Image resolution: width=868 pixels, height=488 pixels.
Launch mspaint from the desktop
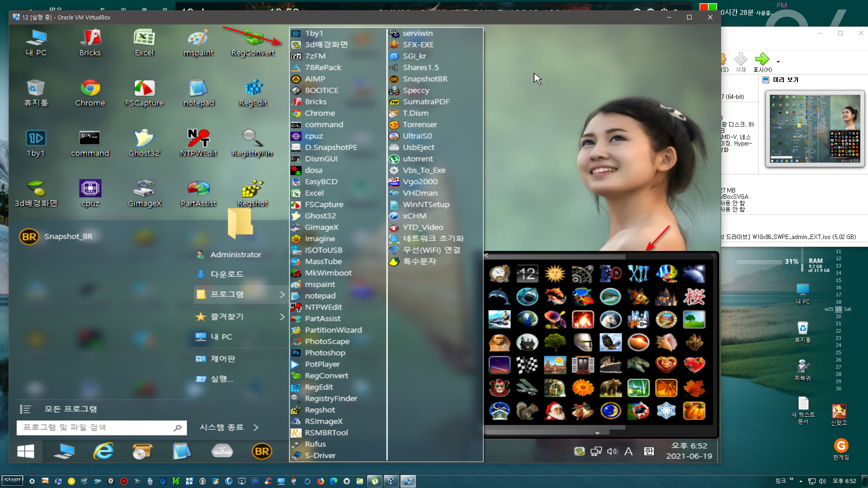click(198, 42)
